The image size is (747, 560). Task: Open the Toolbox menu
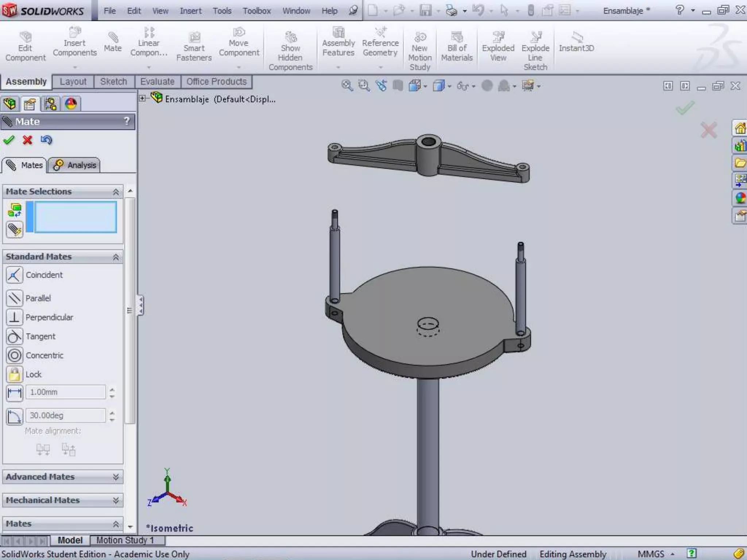click(x=257, y=11)
